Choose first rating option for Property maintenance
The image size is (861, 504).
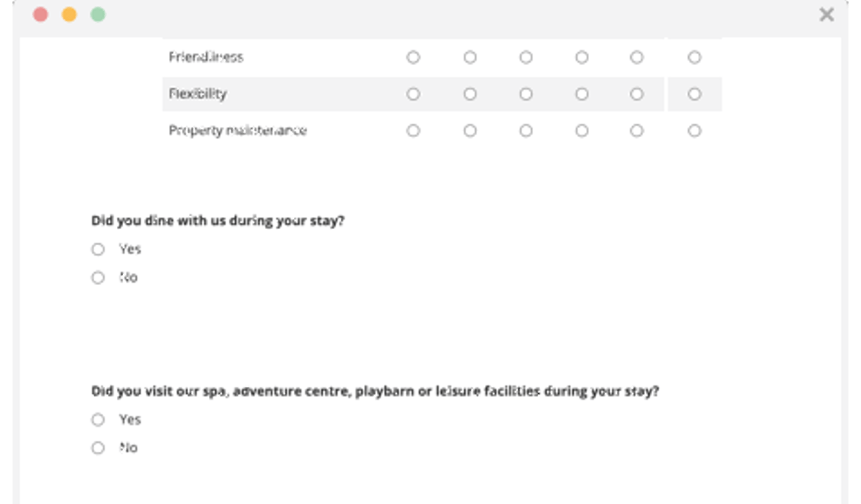tap(413, 131)
